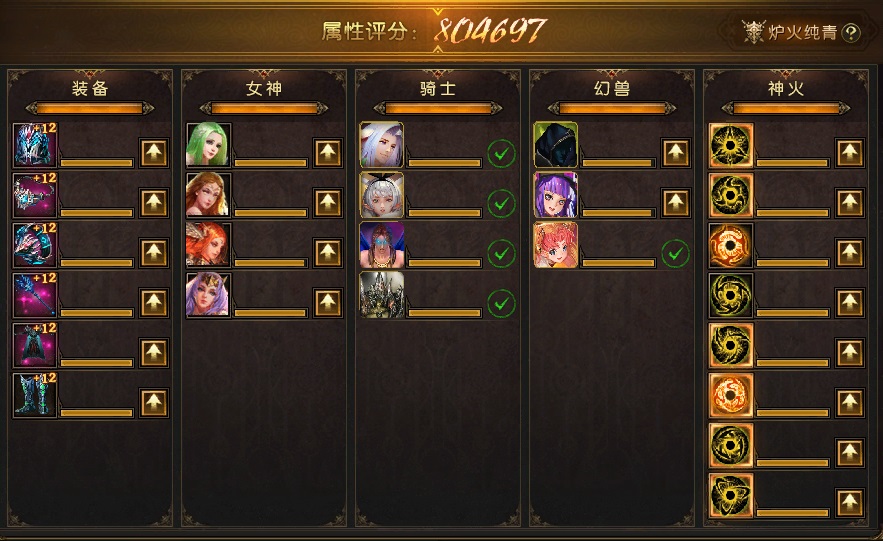This screenshot has height=541, width=883.
Task: Upgrade the +12 helmet with its arrow button
Action: (154, 153)
